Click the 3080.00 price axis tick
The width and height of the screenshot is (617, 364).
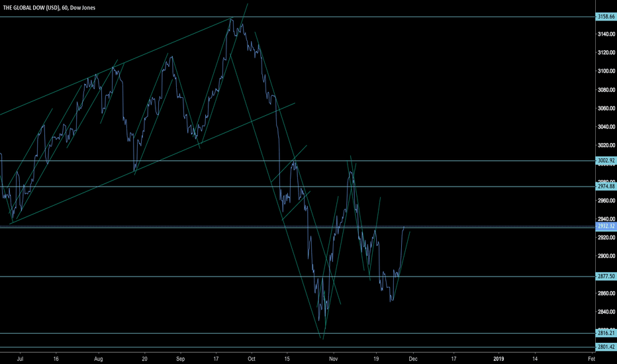coord(606,90)
